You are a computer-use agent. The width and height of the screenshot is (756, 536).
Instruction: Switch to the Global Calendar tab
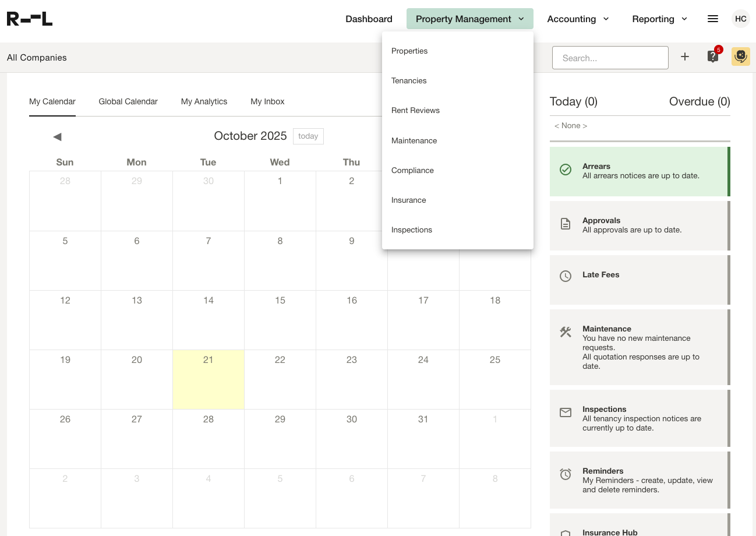tap(128, 101)
